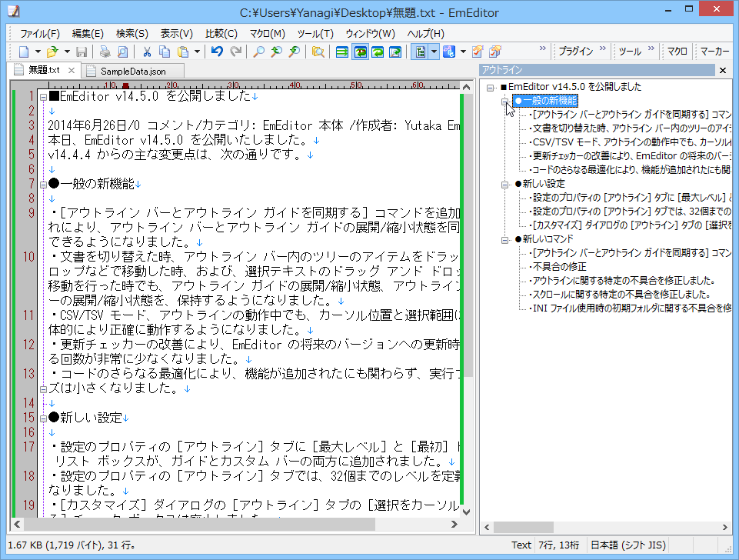Toggle Wrap by Window icon
The height and width of the screenshot is (560, 739).
point(378,52)
